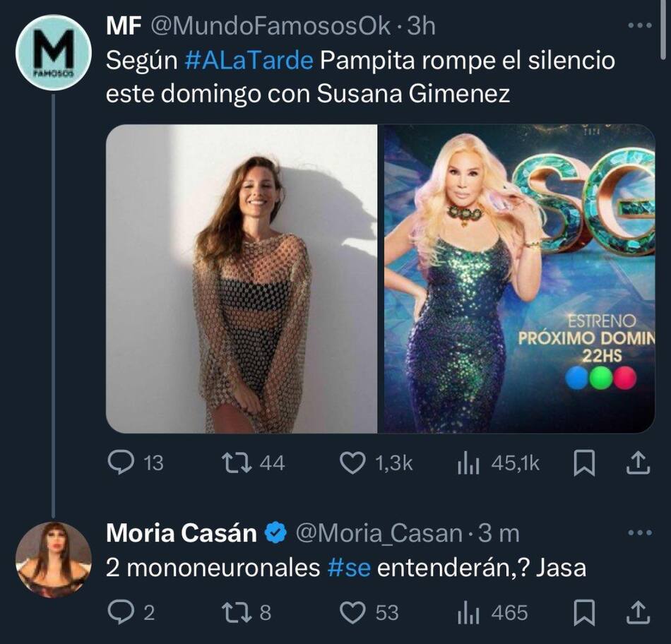
Task: Like the tweet with 1,3k likes
Action: pos(351,463)
